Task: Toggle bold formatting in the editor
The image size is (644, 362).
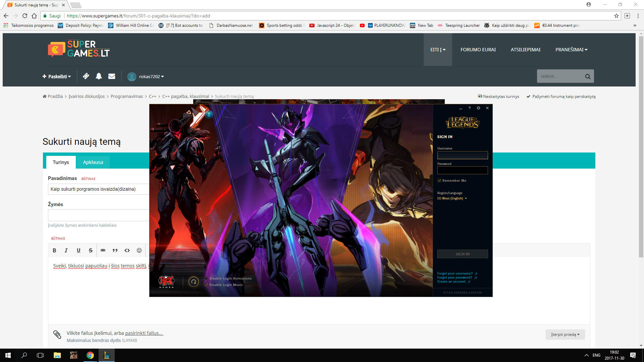Action: point(54,250)
